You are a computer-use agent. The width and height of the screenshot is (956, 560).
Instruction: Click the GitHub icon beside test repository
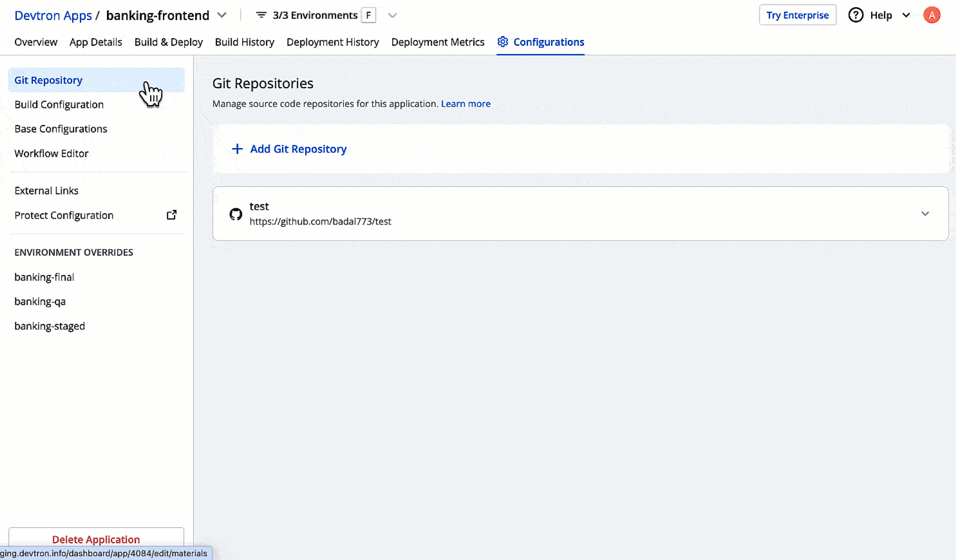[x=236, y=214]
